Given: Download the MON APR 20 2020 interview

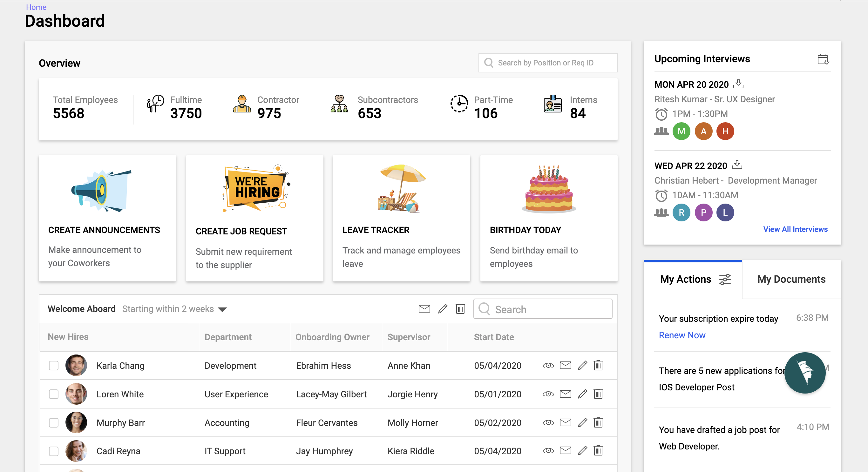Looking at the screenshot, I should [738, 84].
